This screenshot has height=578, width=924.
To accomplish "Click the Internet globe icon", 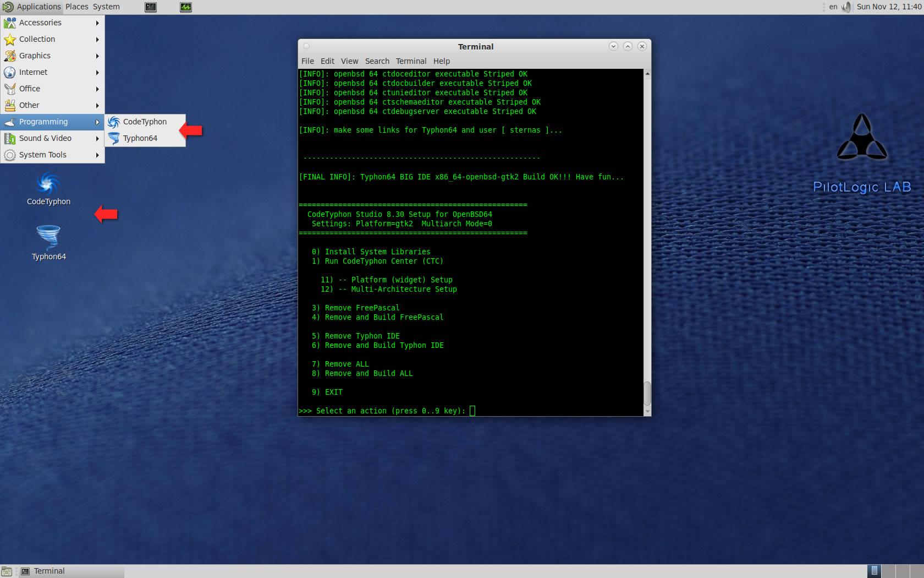I will pos(10,72).
